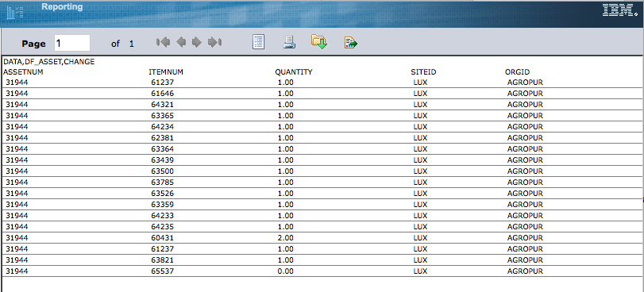
Task: Click the SITEID column header
Action: point(423,72)
